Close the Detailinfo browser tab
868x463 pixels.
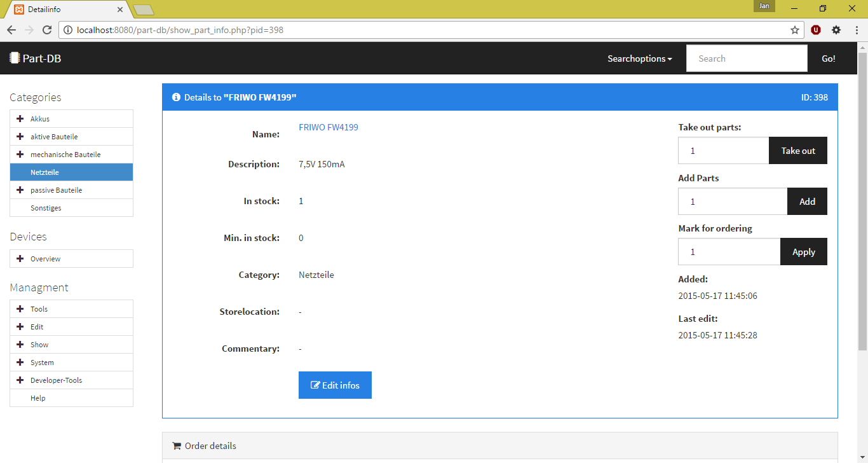tap(120, 10)
